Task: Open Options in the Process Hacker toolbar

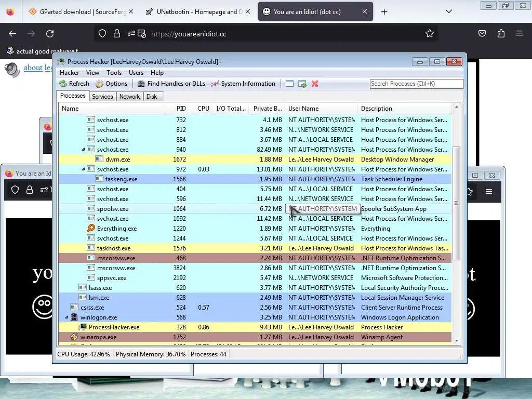Action: [x=112, y=84]
